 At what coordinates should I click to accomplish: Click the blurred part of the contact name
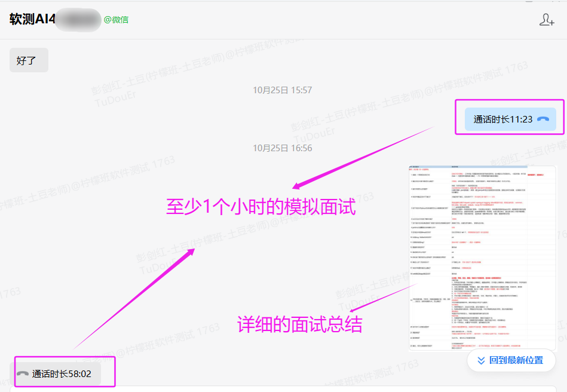(79, 19)
